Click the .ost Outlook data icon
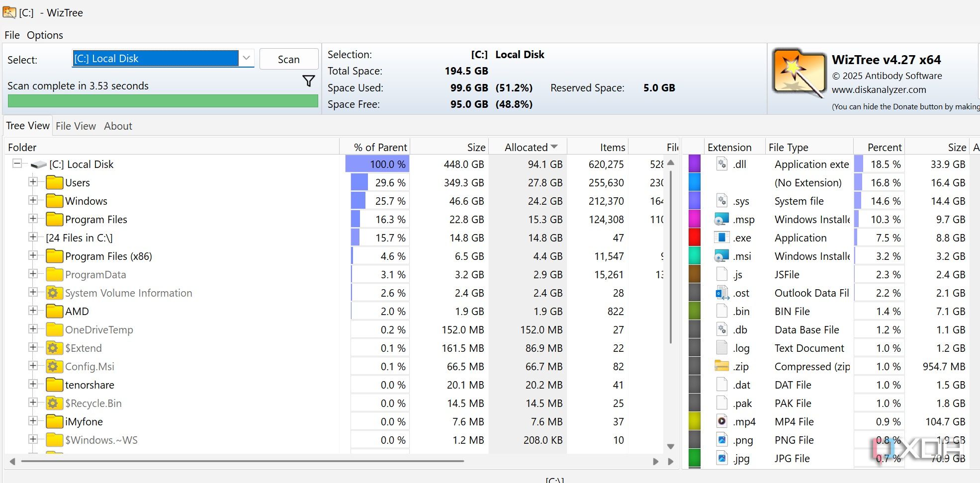980x483 pixels. [721, 293]
